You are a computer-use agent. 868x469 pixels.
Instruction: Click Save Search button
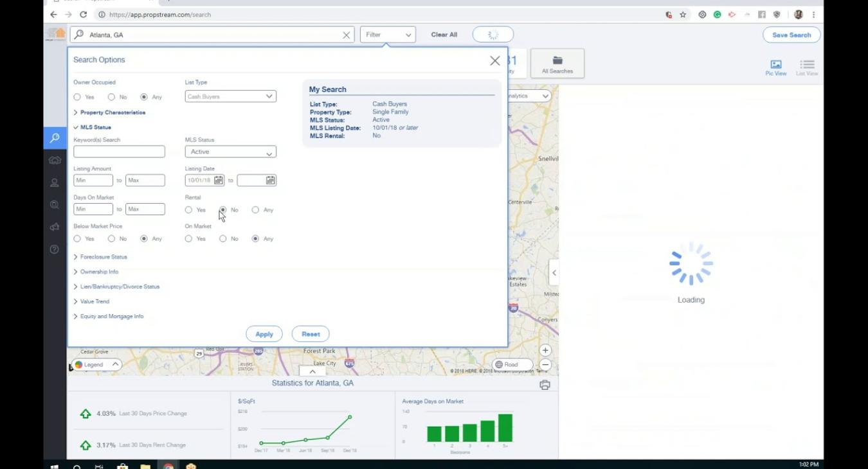(791, 35)
